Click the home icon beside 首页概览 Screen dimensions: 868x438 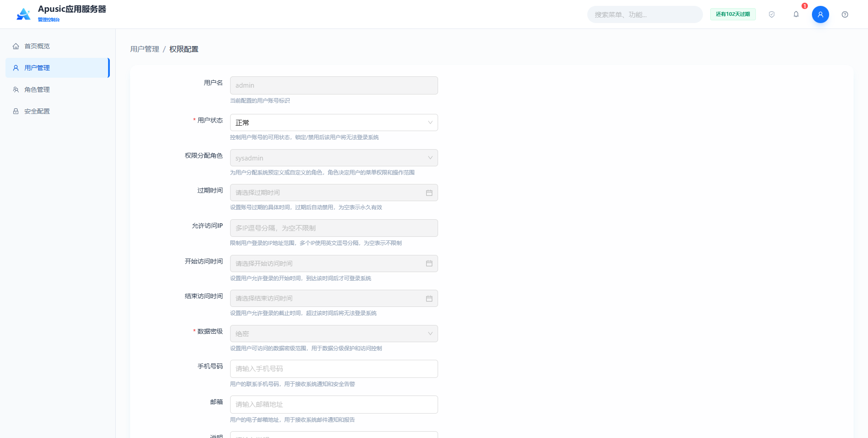point(16,46)
